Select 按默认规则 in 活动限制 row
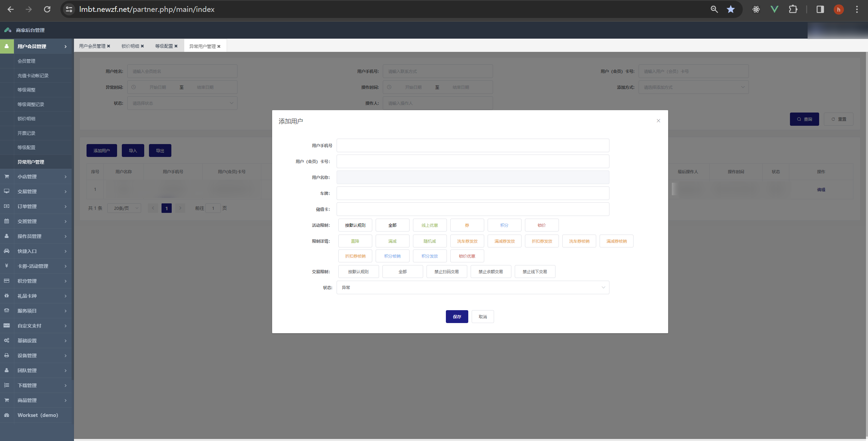 click(x=355, y=225)
